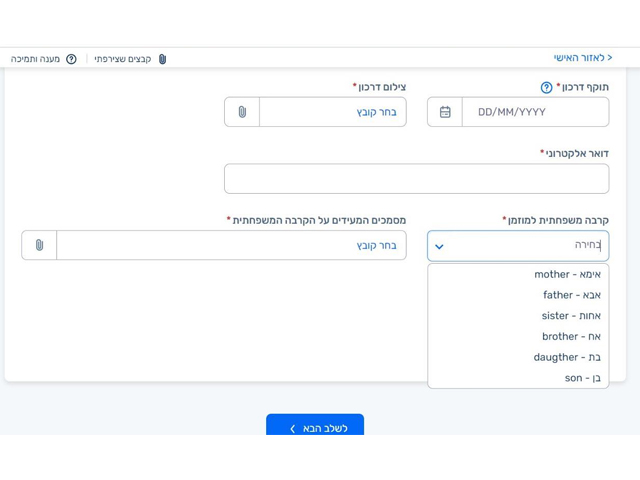
Task: Open the 'מענה ותמיכה' support link
Action: pos(36,60)
